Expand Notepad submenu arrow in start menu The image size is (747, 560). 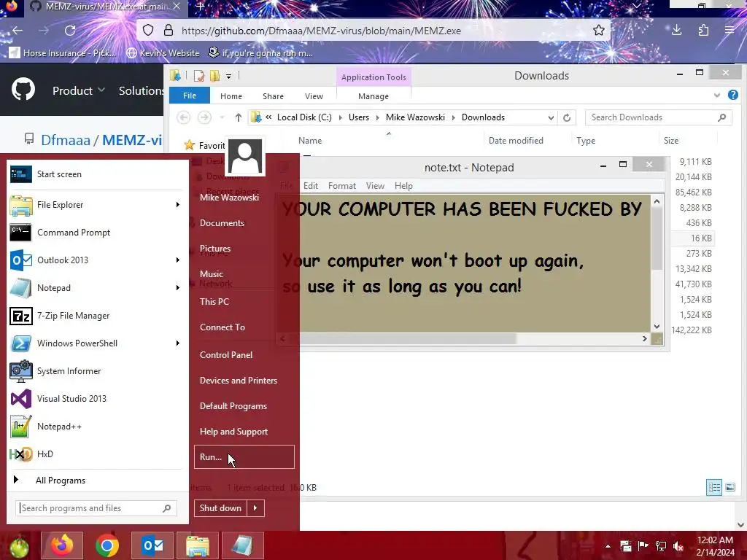(178, 287)
